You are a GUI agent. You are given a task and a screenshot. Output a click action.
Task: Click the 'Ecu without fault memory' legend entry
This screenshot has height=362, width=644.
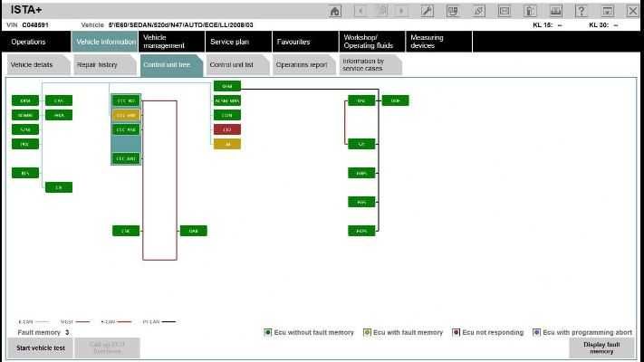pos(309,332)
